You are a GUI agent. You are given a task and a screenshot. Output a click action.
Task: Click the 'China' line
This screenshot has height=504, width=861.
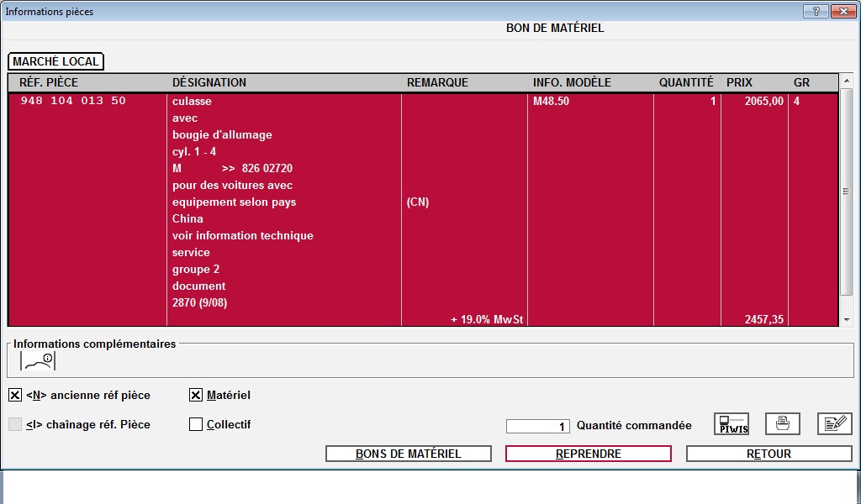pyautogui.click(x=188, y=219)
